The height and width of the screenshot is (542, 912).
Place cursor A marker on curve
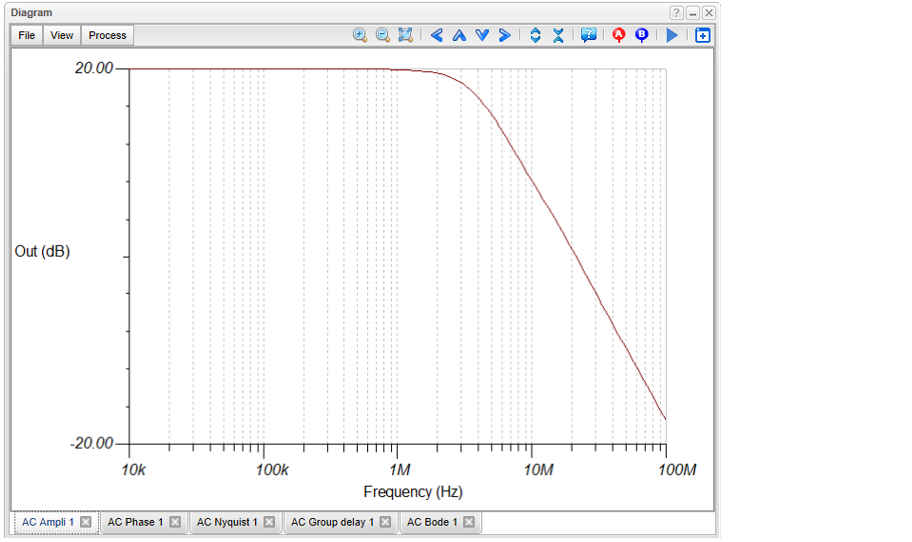619,35
